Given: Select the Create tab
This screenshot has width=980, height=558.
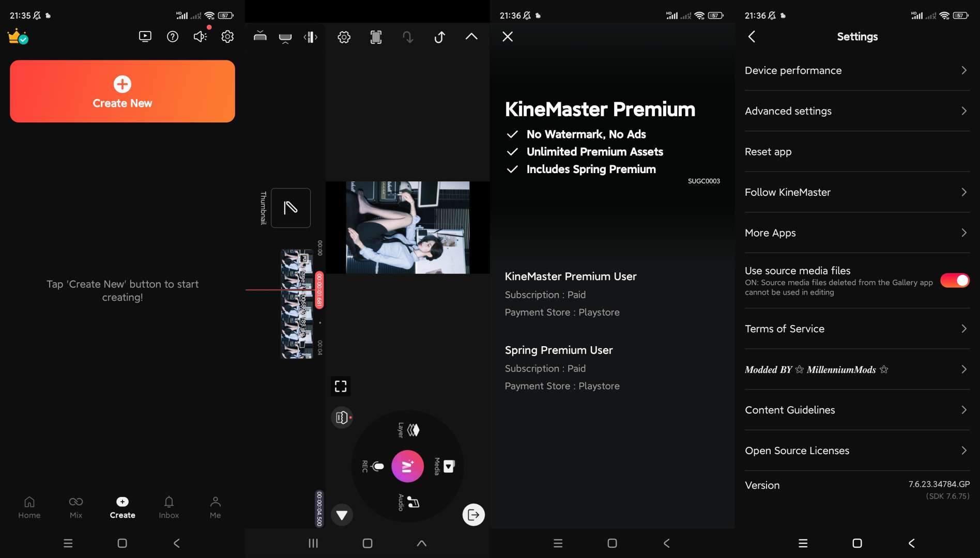Looking at the screenshot, I should click(x=122, y=507).
